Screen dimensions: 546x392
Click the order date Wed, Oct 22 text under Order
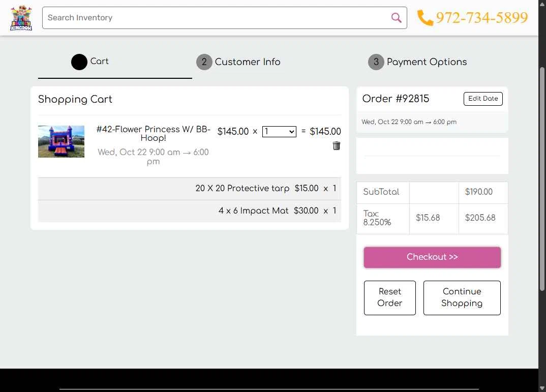tap(409, 122)
